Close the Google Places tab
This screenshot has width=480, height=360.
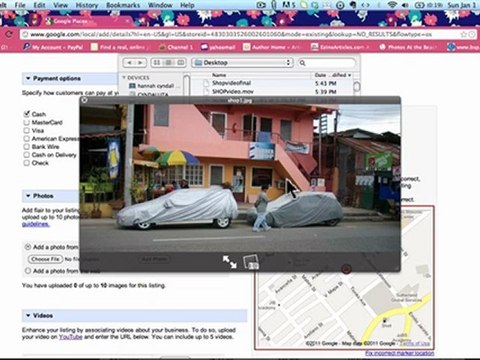click(127, 21)
